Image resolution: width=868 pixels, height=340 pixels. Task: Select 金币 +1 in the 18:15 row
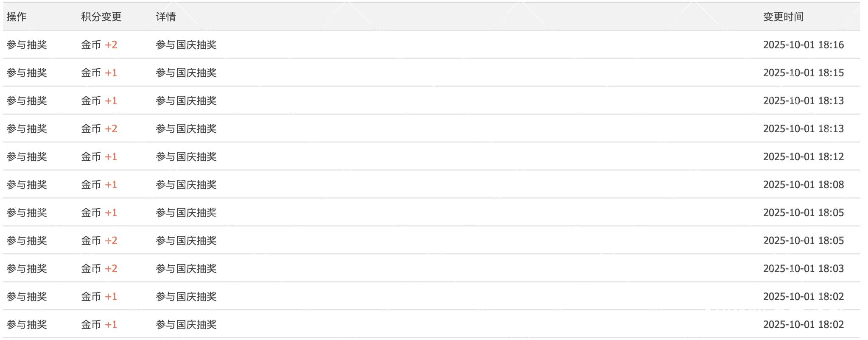point(99,72)
